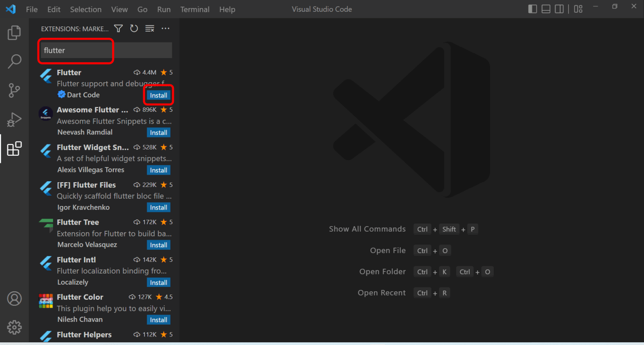Image resolution: width=644 pixels, height=345 pixels.
Task: Filter extensions with the funnel icon
Action: tap(119, 28)
